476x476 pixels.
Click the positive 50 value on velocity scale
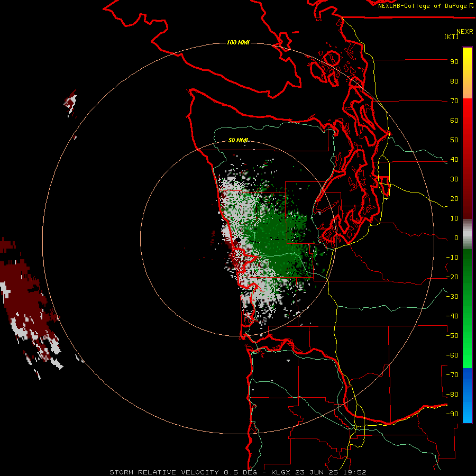pos(454,140)
